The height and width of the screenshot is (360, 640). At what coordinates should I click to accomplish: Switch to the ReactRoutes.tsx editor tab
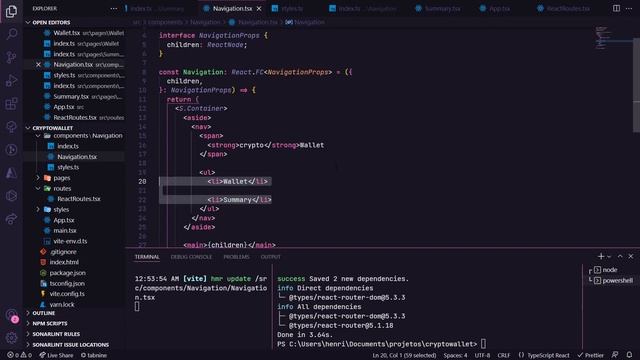pos(563,9)
